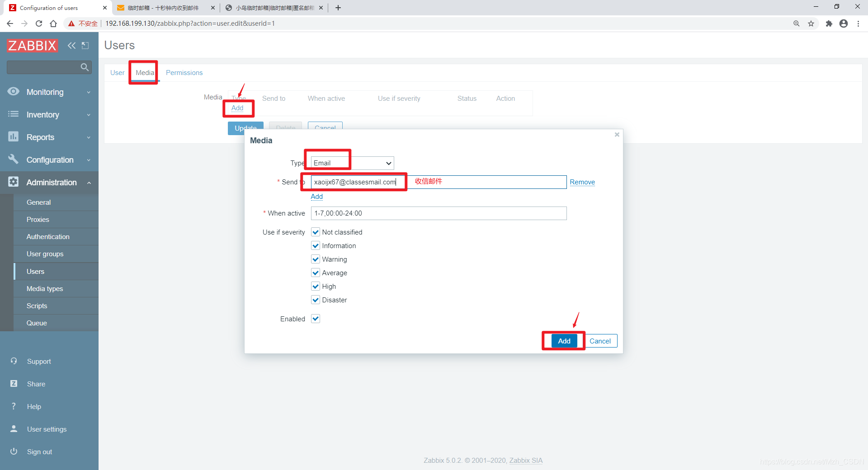Screen dimensions: 868x470
Task: Click Add link below Send to field
Action: coord(316,197)
